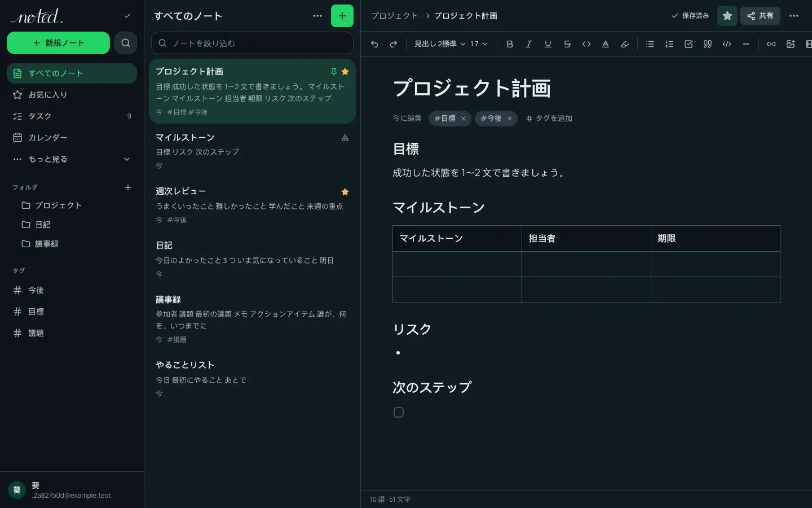This screenshot has width=812, height=508.
Task: Apply strikethrough formatting
Action: click(567, 44)
